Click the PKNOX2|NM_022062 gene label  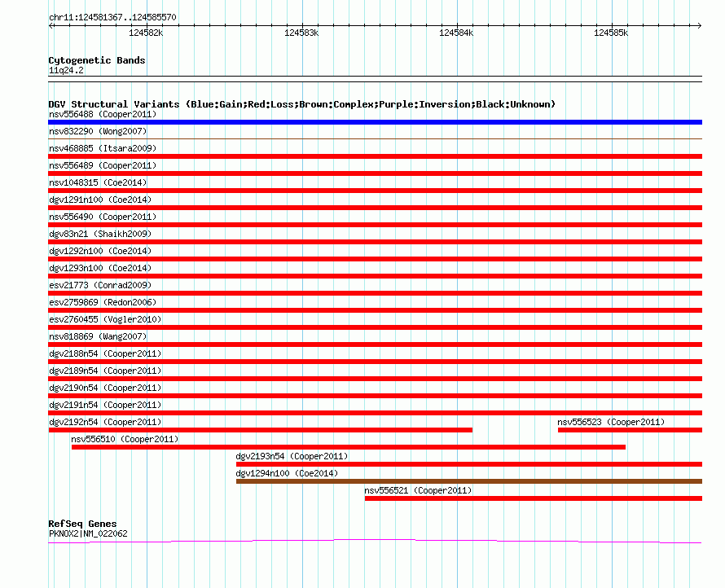click(88, 533)
